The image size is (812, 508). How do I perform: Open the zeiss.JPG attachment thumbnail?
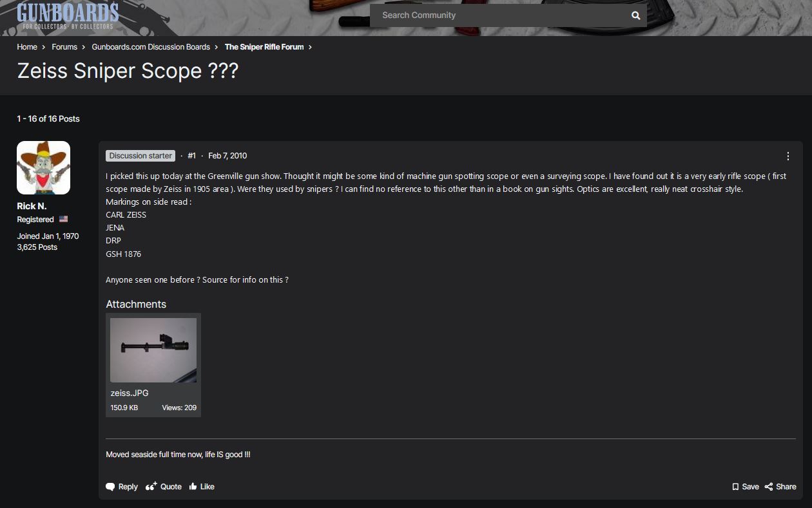[x=153, y=350]
